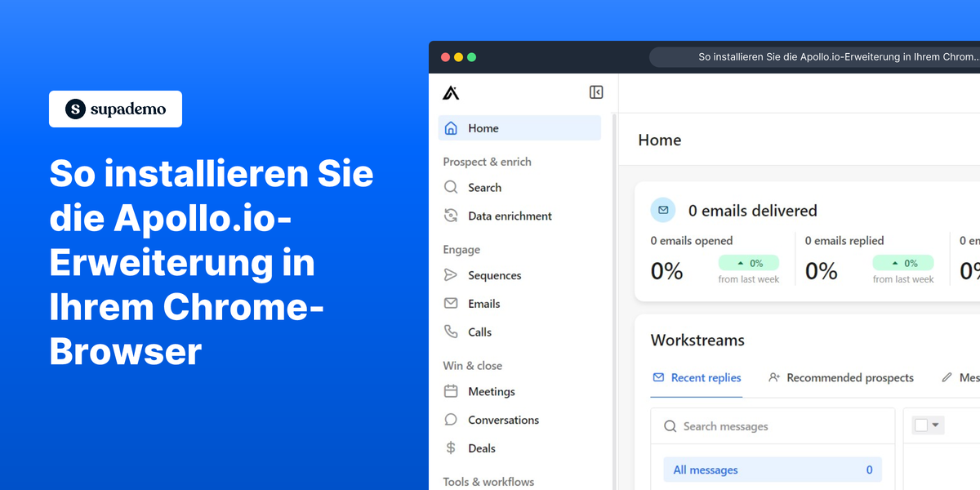This screenshot has width=980, height=490.
Task: Switch to the Recent replies tab
Action: pyautogui.click(x=704, y=377)
